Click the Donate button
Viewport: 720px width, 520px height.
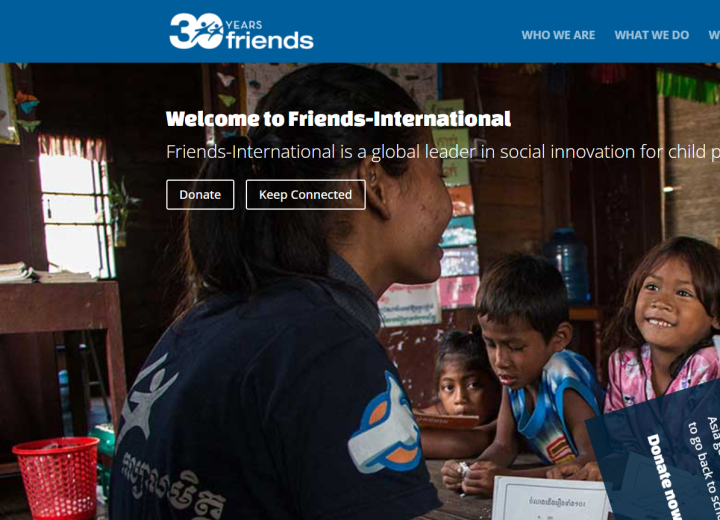(200, 195)
